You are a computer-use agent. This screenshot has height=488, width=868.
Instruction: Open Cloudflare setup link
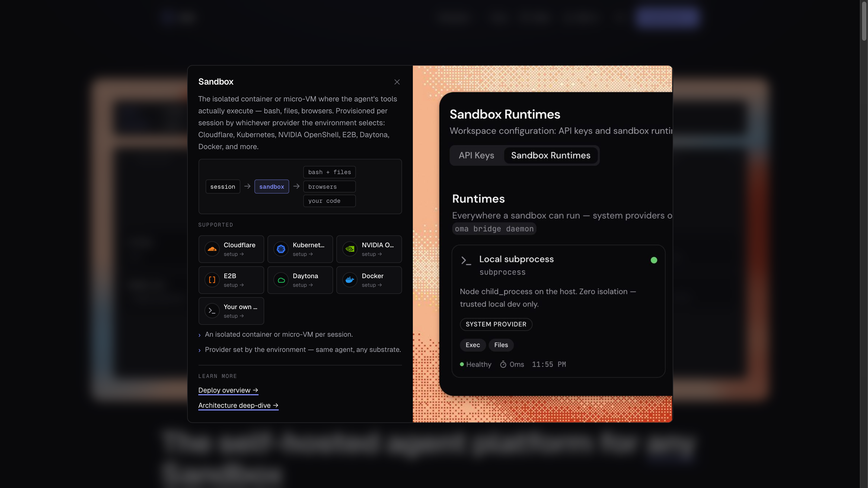(x=234, y=254)
